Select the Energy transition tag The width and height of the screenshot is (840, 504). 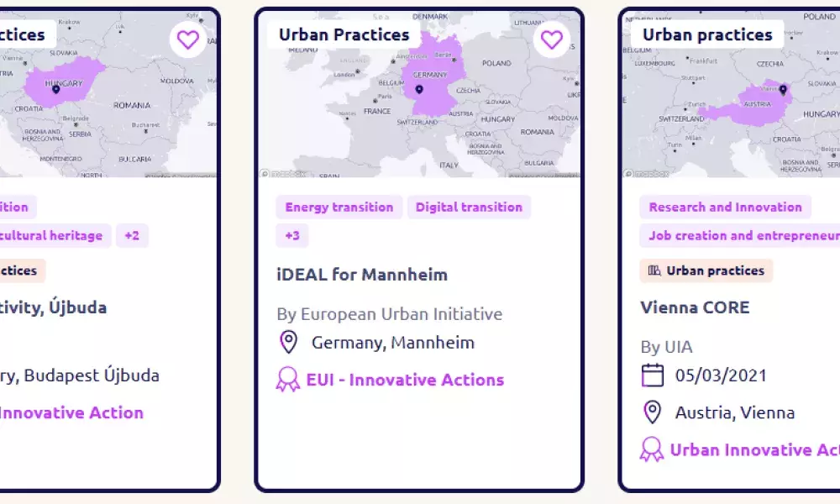point(339,207)
